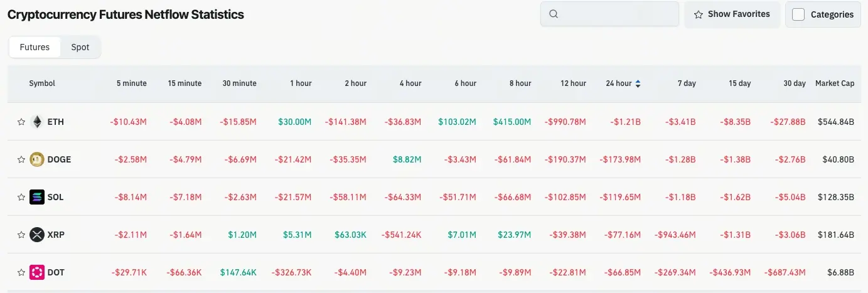
Task: Favorite XRP with its star icon
Action: coord(21,235)
